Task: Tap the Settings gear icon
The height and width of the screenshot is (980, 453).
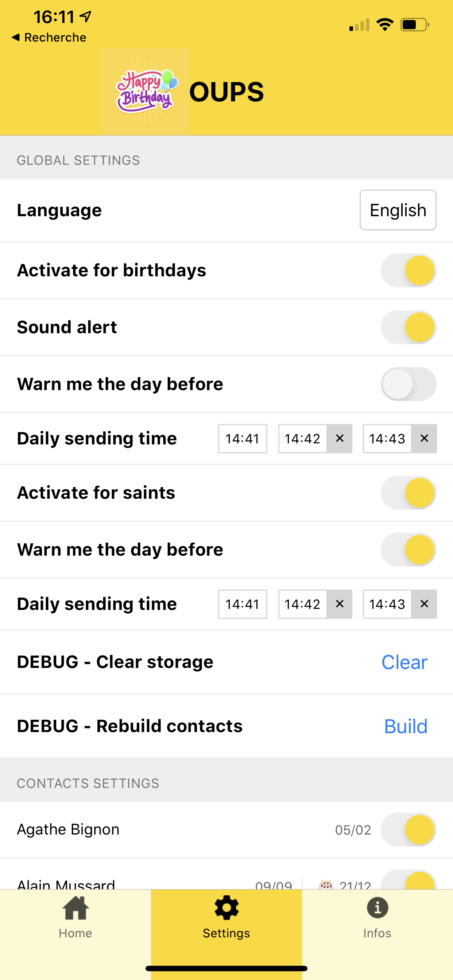Action: [x=226, y=908]
